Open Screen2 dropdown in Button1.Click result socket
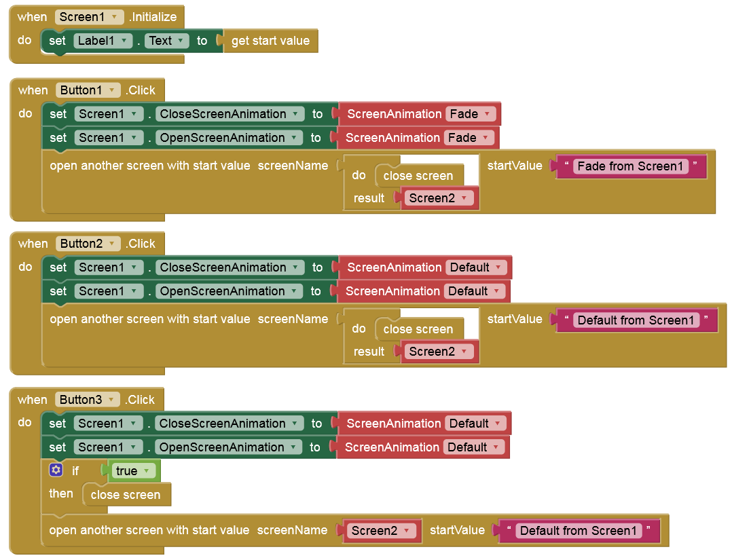Screen dimensions: 732x560 438,198
